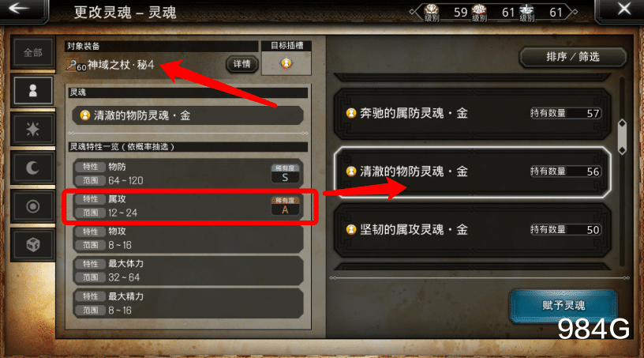The image size is (644, 358).
Task: Switch to the 全部 category tab
Action: (x=33, y=53)
